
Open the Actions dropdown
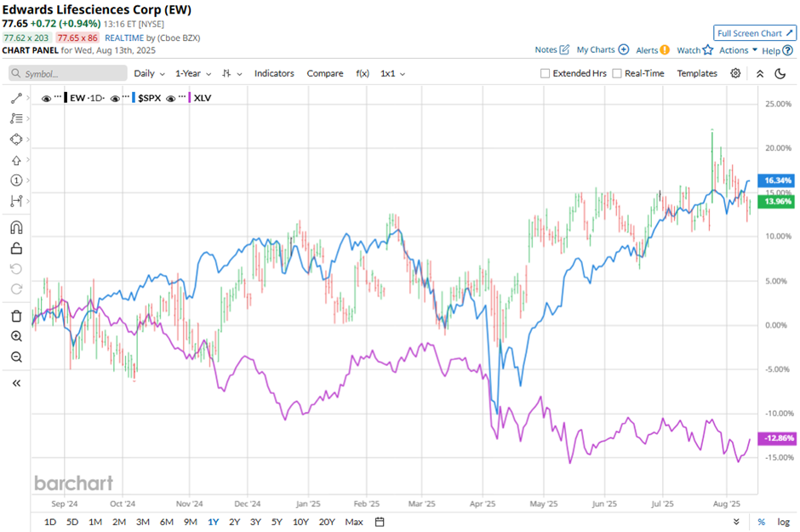(x=738, y=50)
